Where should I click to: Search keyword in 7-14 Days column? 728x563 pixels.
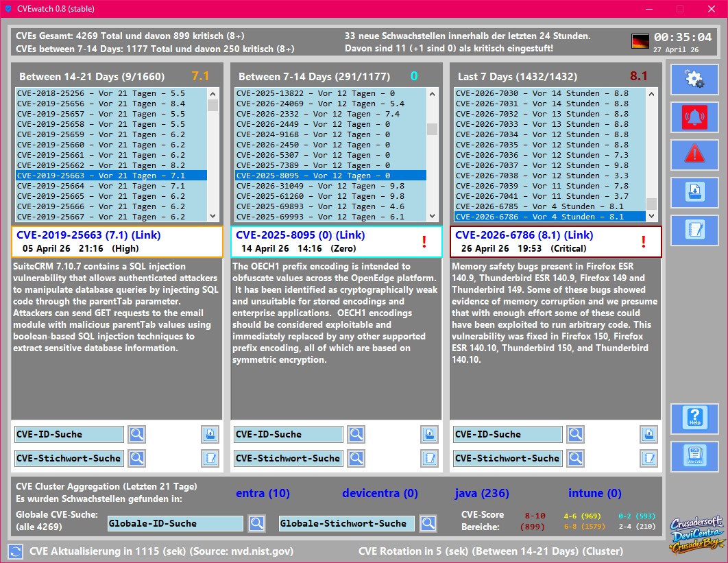[x=356, y=458]
